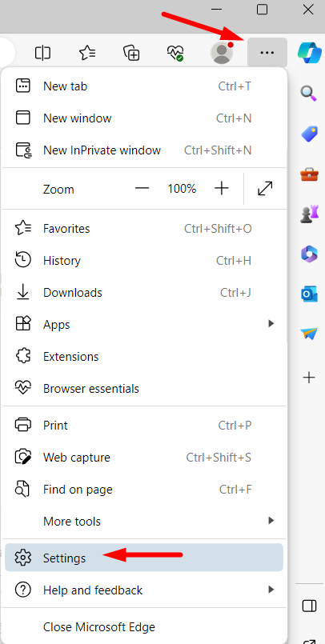Open the Outlook sidebar icon

[x=309, y=294]
